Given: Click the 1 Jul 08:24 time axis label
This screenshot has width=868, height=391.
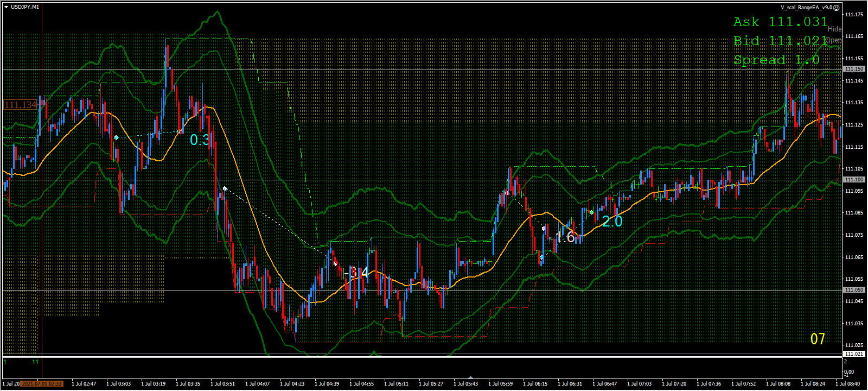Looking at the screenshot, I should point(813,384).
